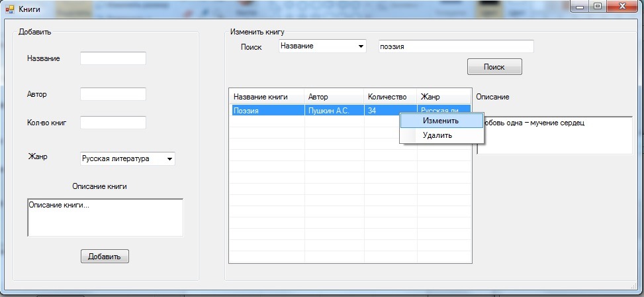Sort by Название книги column header
Screen dimensions: 644x297
(266, 97)
